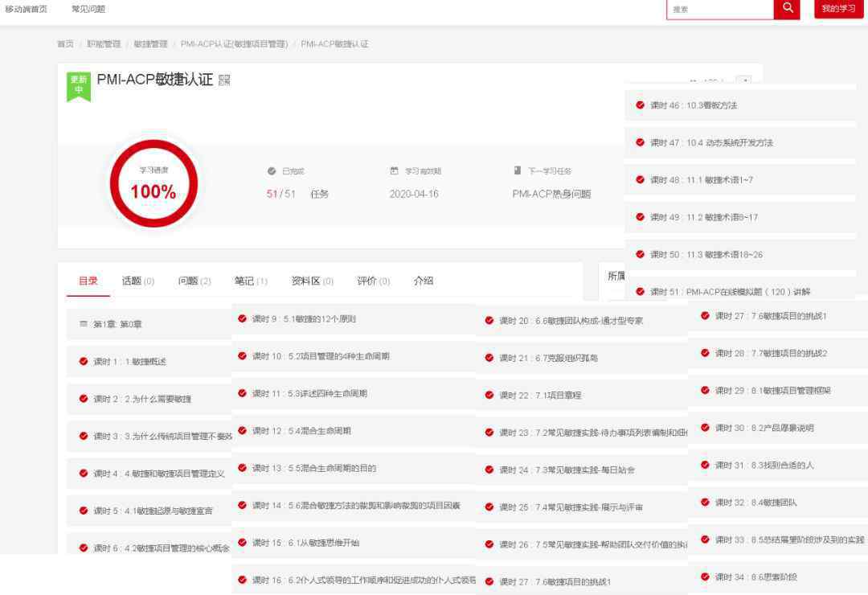
Task: Click red check icon of 课时 50
Action: [640, 254]
